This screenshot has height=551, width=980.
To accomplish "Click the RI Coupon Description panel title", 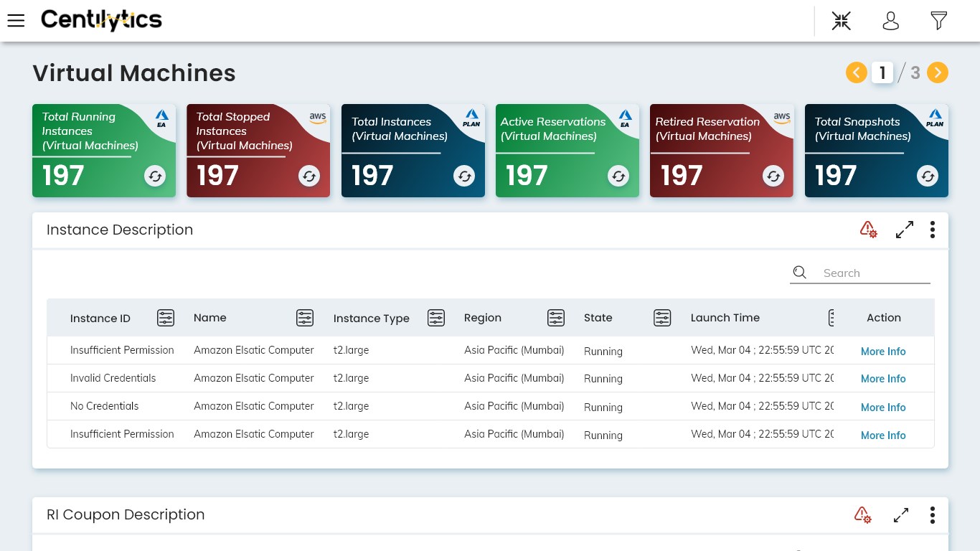I will point(126,514).
